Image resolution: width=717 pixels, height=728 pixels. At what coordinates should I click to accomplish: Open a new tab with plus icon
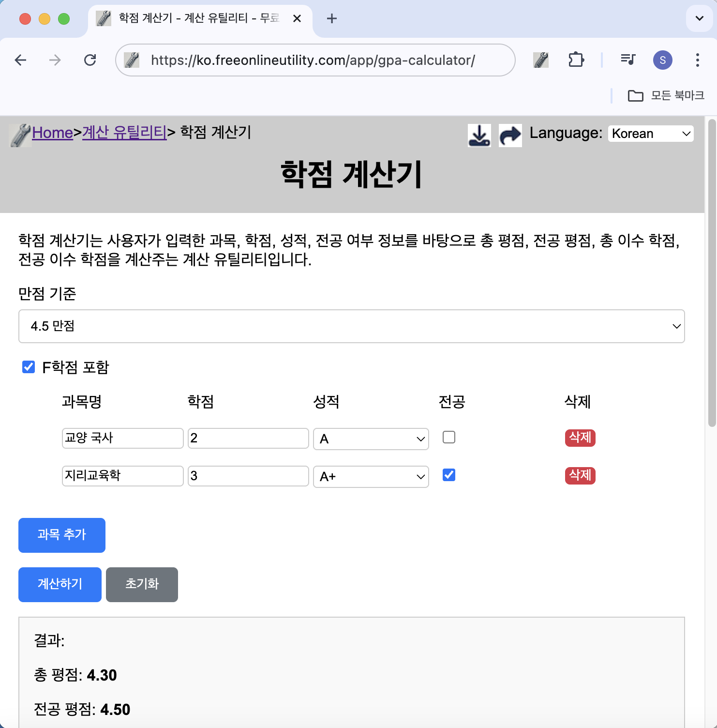pos(332,19)
